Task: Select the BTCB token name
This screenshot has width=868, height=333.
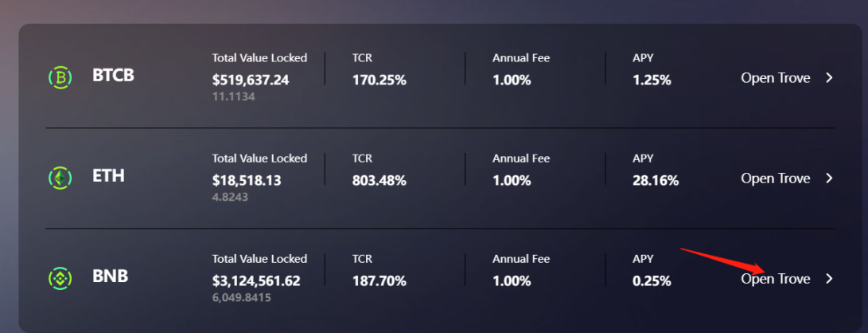Action: pyautogui.click(x=113, y=76)
